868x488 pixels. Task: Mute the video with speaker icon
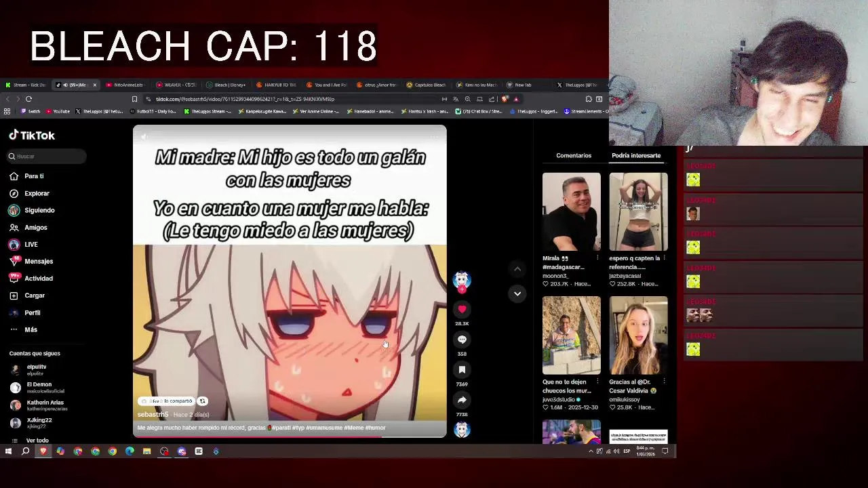point(144,137)
